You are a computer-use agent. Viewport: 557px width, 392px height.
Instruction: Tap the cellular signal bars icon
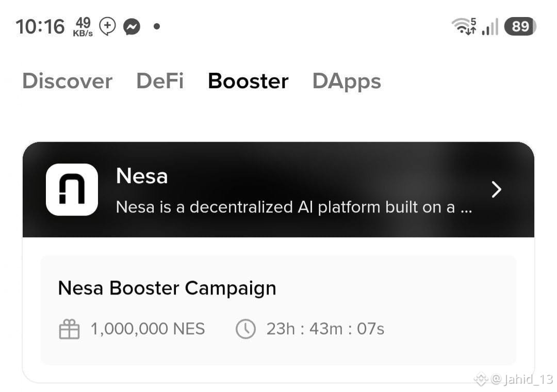point(490,27)
